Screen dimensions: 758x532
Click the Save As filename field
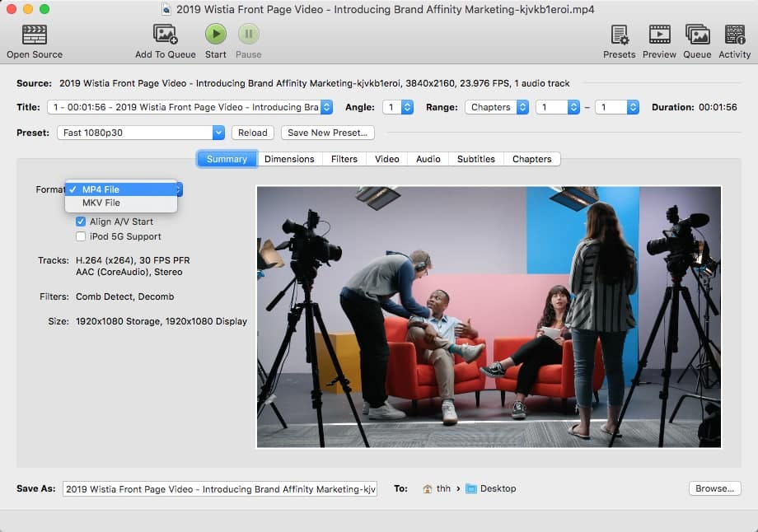[x=220, y=489]
